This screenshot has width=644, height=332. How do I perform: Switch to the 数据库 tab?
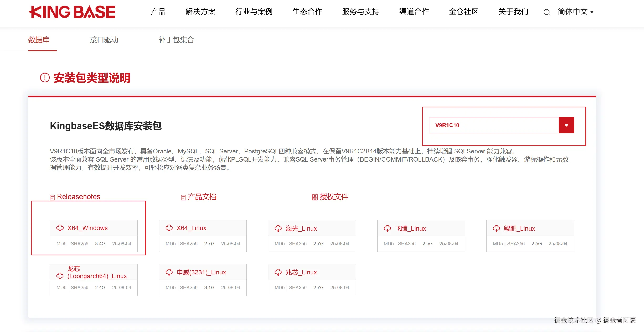point(39,40)
